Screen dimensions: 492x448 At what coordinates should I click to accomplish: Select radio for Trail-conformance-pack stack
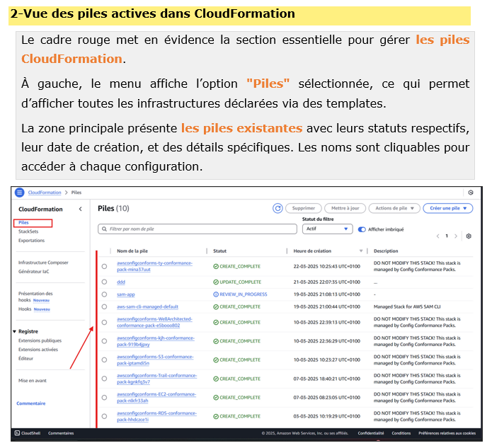pyautogui.click(x=104, y=379)
